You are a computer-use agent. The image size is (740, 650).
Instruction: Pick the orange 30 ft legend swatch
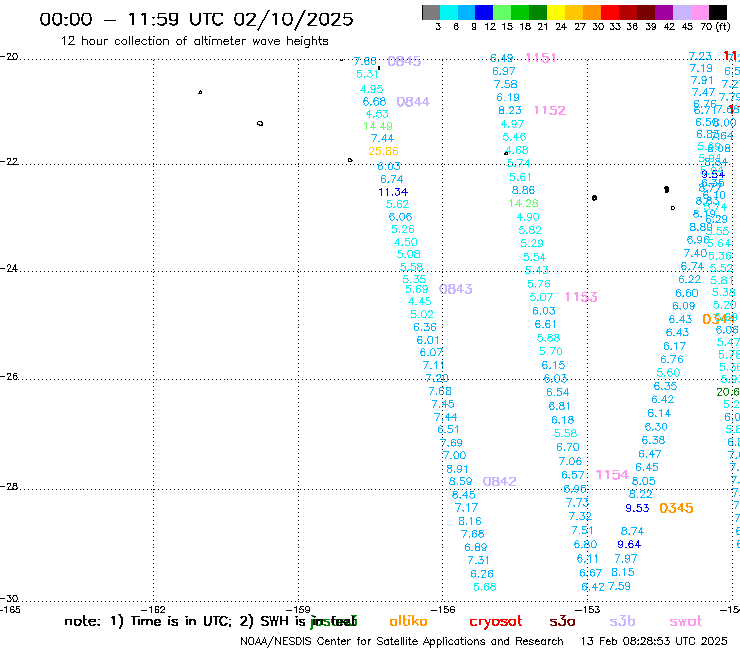click(592, 12)
